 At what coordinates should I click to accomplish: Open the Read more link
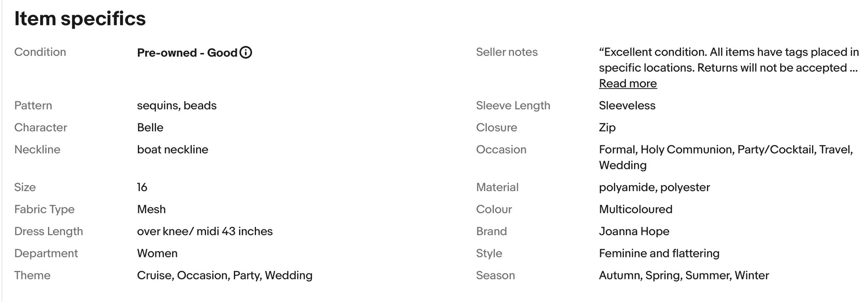pos(628,84)
